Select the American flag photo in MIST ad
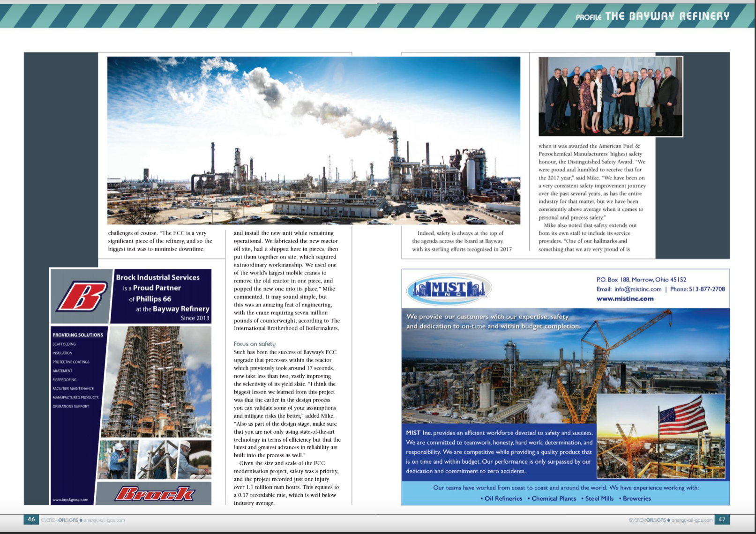The image size is (756, 534). (661, 436)
